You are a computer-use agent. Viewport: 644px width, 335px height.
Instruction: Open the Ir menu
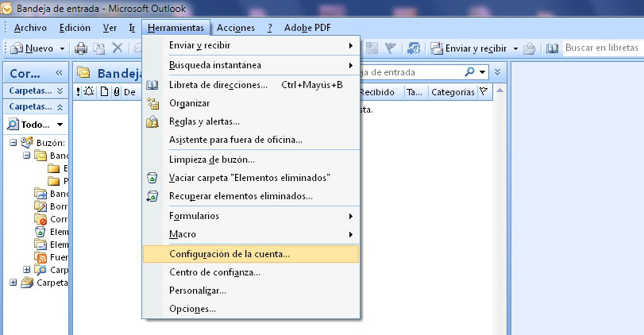(132, 28)
